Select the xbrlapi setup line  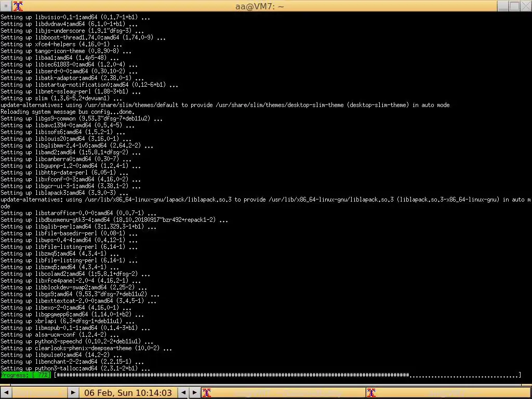tap(68, 321)
